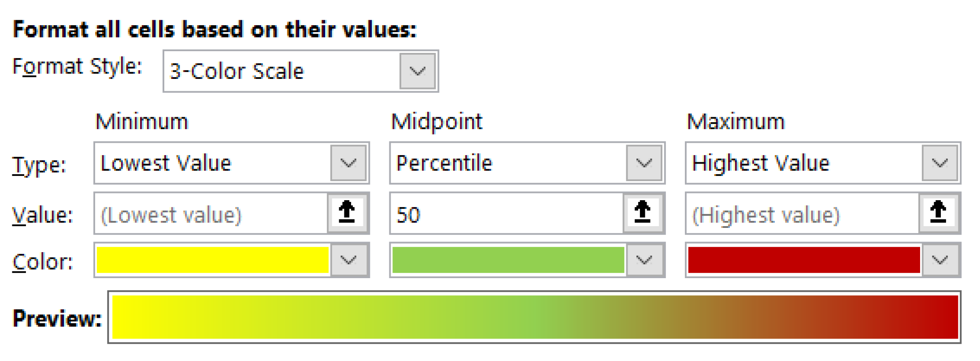Click the yellow Minimum color swatch
This screenshot has height=361, width=980.
(x=212, y=260)
